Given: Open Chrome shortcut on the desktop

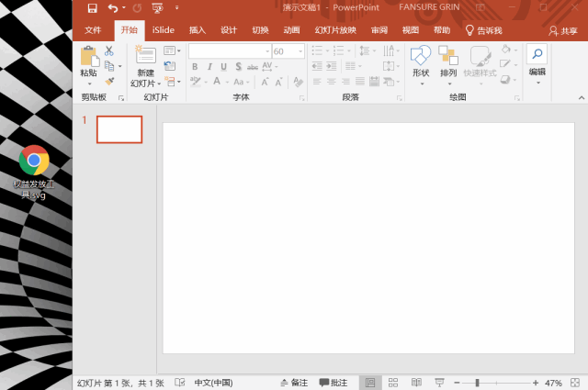Looking at the screenshot, I should [x=34, y=161].
